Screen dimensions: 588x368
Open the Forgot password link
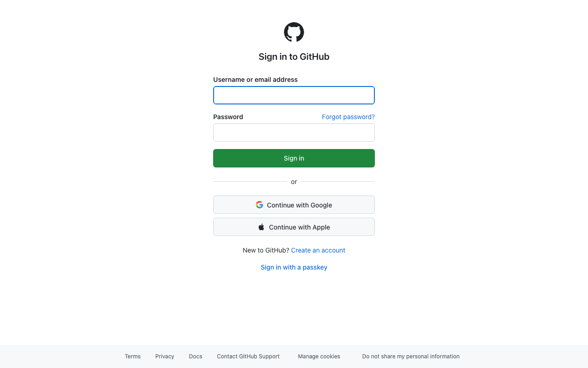tap(348, 117)
